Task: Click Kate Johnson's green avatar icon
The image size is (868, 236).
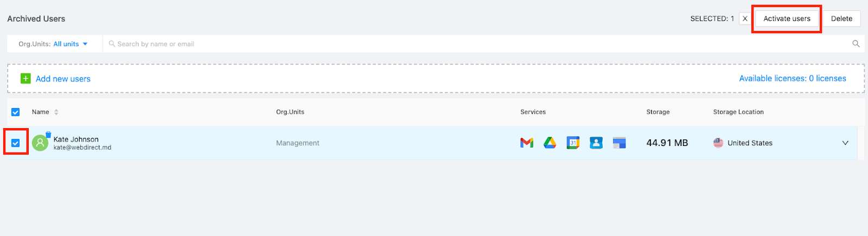Action: pos(40,143)
